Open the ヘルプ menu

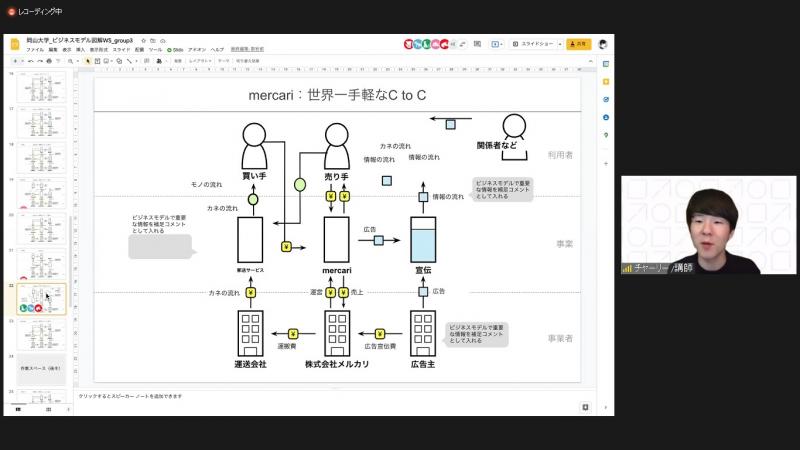click(217, 49)
